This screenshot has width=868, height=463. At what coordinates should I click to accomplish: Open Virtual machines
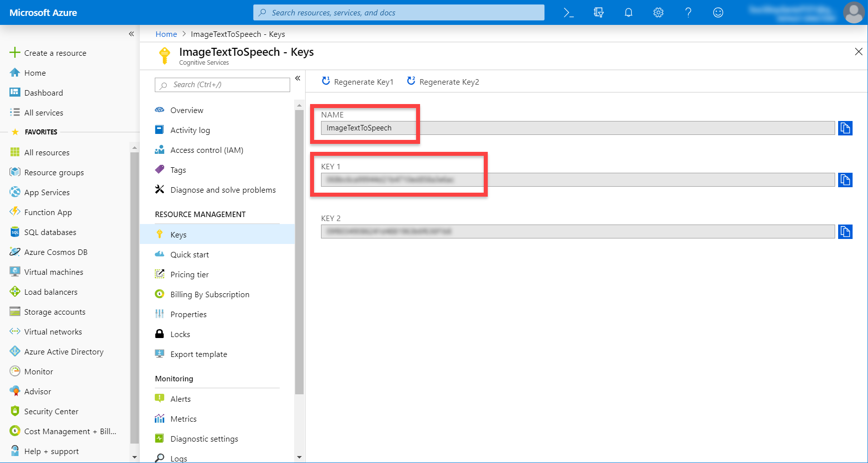47,272
